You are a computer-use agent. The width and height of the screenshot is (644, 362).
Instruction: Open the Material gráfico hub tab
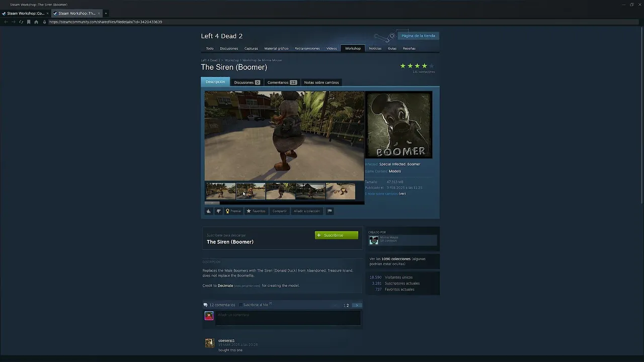276,48
